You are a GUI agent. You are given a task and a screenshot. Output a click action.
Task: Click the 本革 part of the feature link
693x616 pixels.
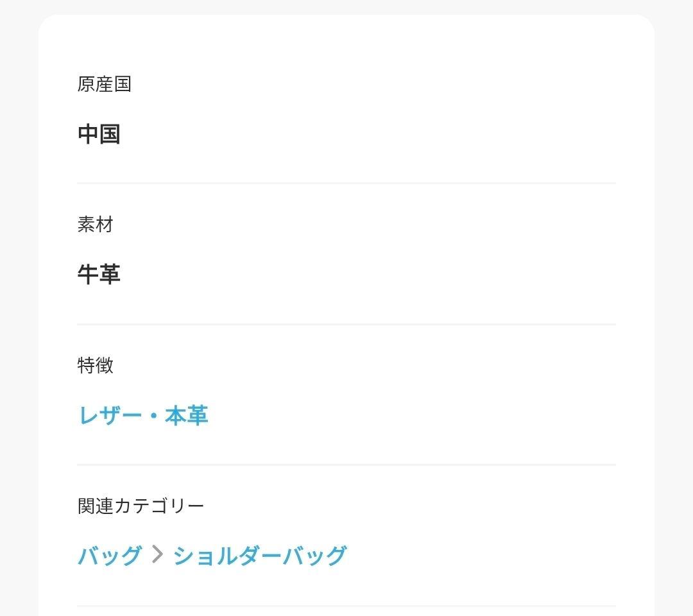pos(187,415)
